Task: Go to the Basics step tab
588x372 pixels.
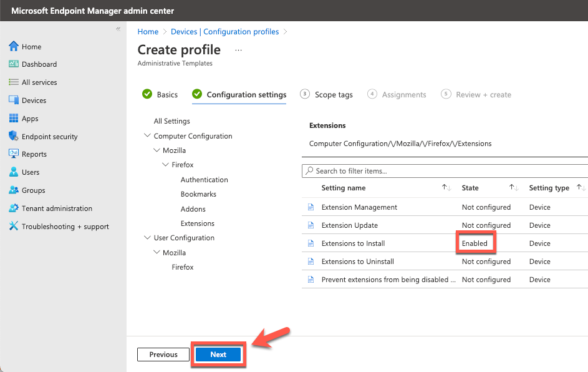Action: click(160, 94)
